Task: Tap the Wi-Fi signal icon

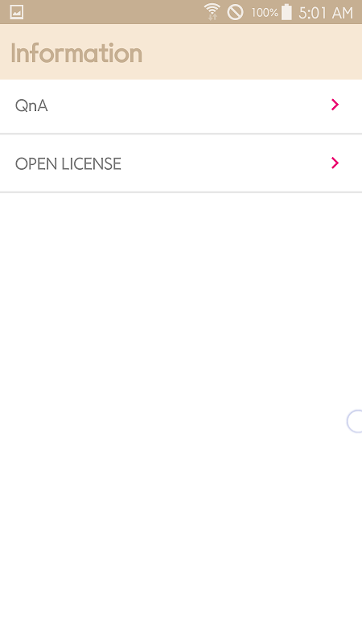Action: click(212, 12)
